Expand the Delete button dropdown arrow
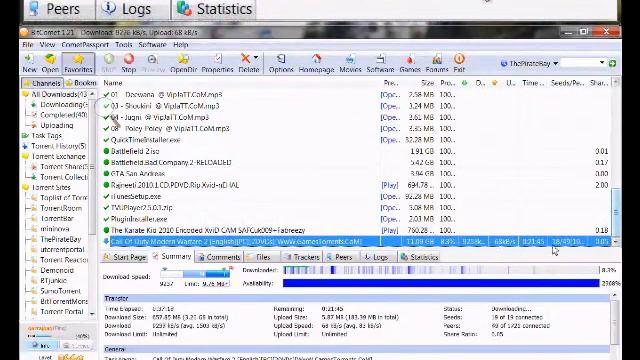Viewport: 640px width, 360px height. (x=256, y=58)
